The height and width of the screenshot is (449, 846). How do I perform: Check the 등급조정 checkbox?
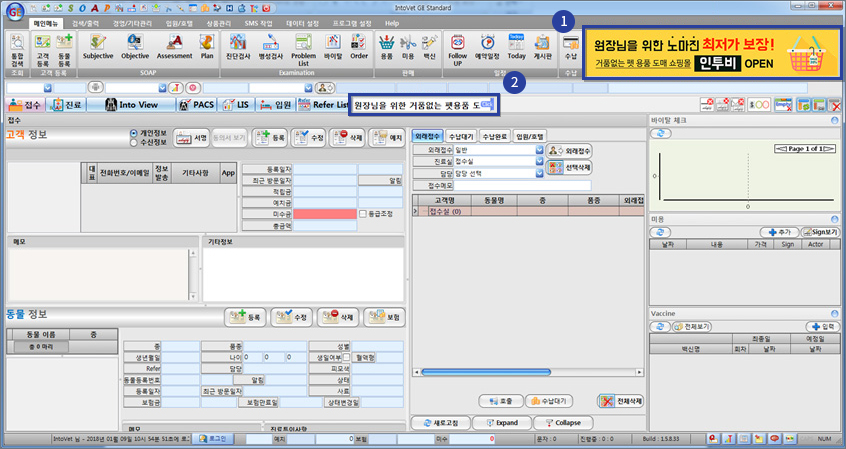362,214
